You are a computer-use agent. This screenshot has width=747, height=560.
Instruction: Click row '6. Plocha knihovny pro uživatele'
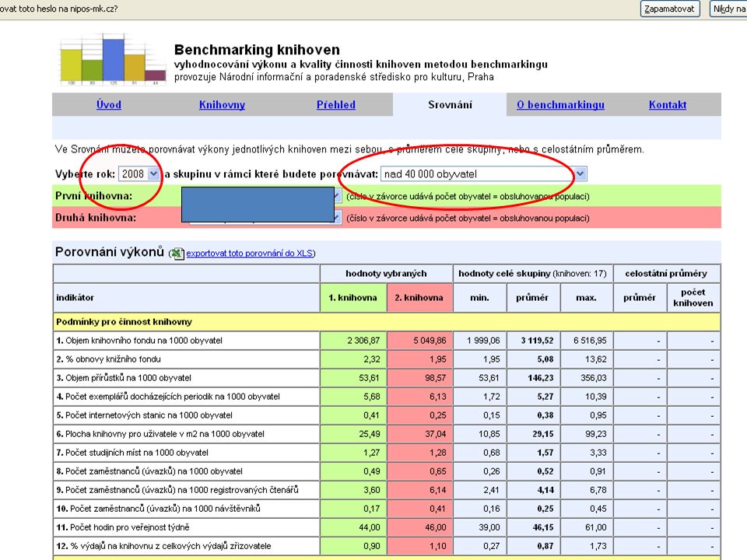[x=387, y=434]
